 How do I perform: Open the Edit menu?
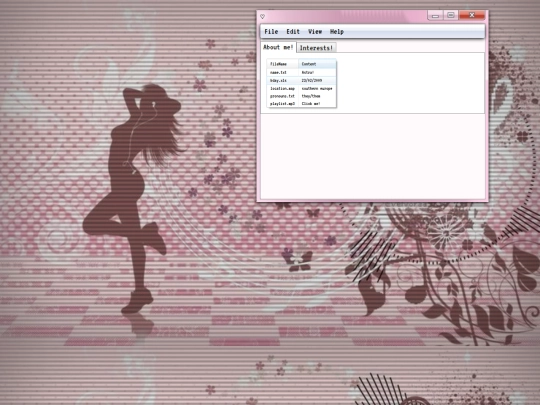[x=293, y=32]
